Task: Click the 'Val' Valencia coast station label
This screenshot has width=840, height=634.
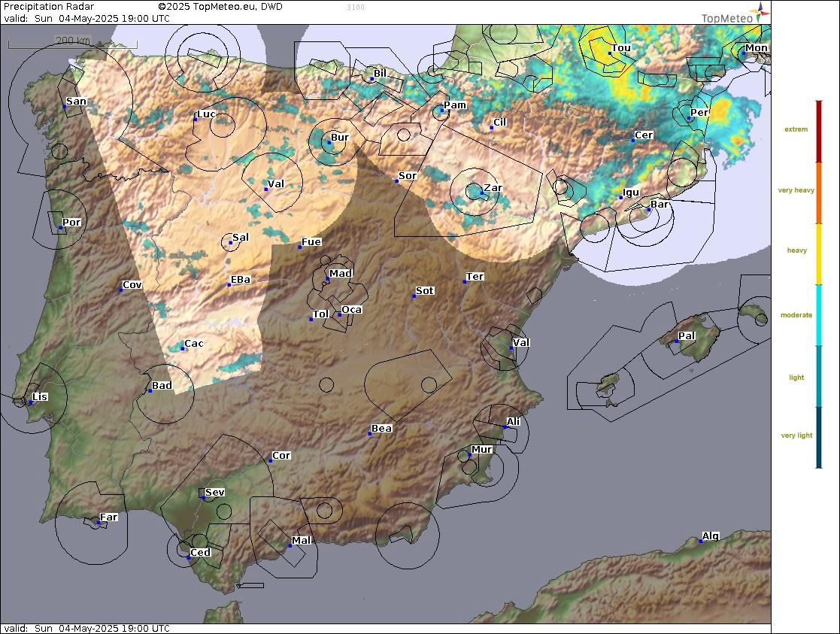Action: click(x=520, y=342)
